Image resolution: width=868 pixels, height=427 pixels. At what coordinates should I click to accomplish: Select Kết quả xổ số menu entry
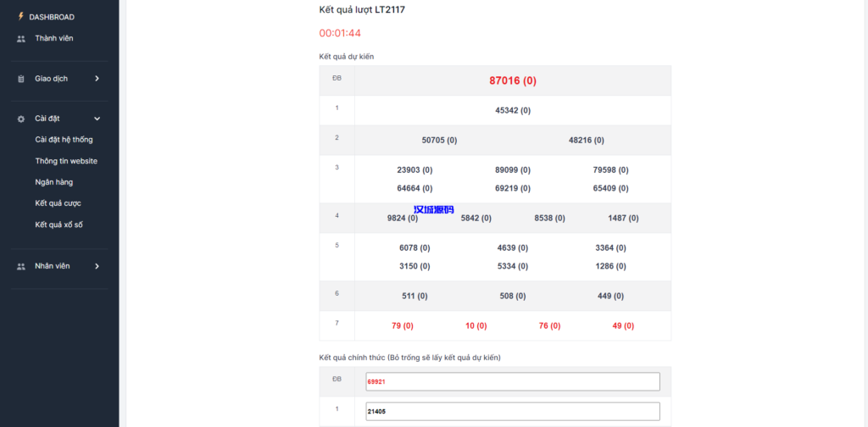(x=59, y=225)
